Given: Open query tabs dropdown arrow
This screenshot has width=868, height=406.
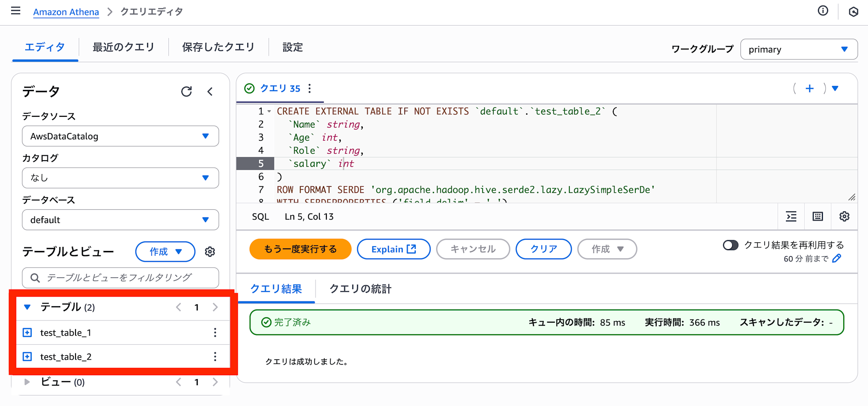Looking at the screenshot, I should point(835,89).
